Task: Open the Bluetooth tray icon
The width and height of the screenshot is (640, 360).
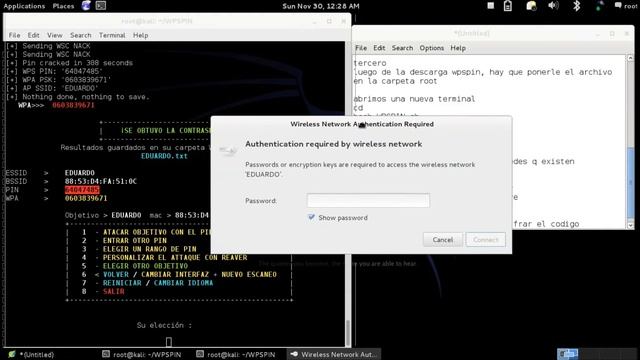Action: 576,6
